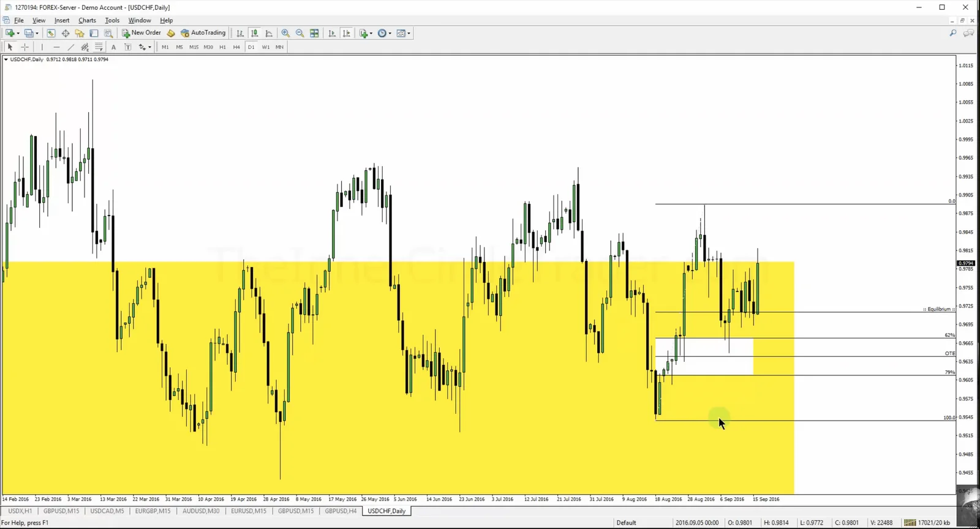Select the MN timeframe button

[280, 47]
